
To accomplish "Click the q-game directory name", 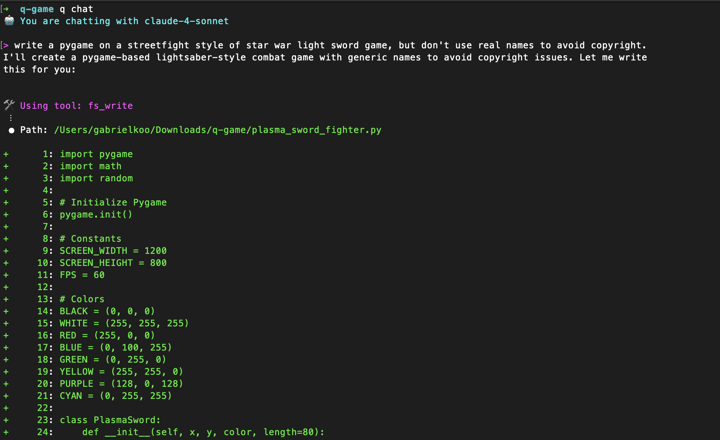I will (x=37, y=9).
